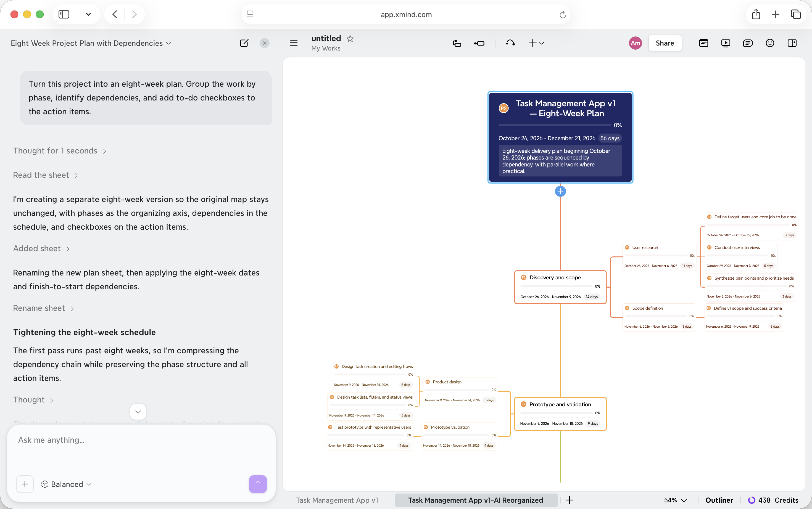The image size is (812, 509).
Task: Expand the Added sheet step
Action: click(x=41, y=248)
